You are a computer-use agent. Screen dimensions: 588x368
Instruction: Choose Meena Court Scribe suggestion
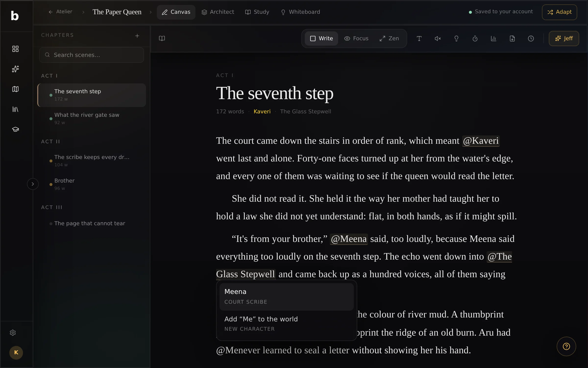[x=286, y=297]
